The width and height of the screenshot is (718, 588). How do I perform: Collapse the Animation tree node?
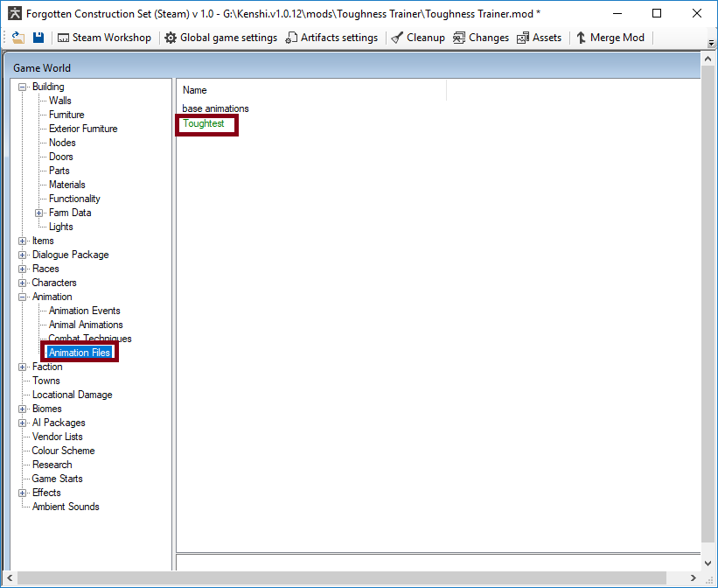[x=22, y=297]
